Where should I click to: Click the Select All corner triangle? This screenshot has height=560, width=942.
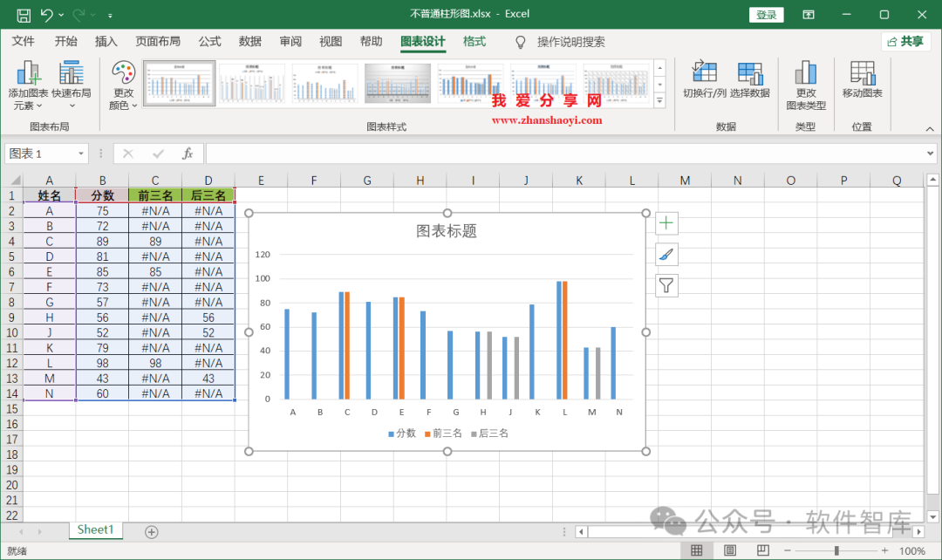tap(15, 181)
